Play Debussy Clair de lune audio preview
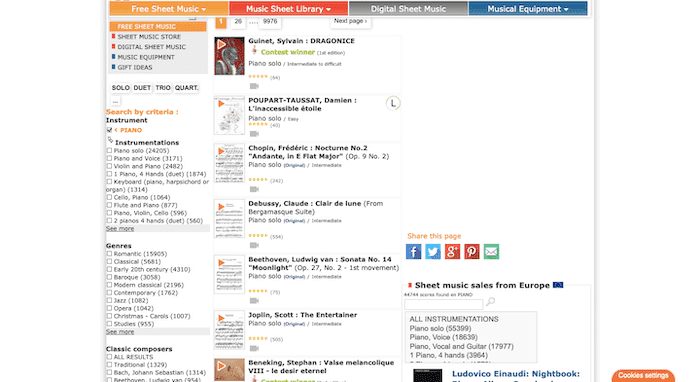This screenshot has width=700, height=382. point(221,207)
